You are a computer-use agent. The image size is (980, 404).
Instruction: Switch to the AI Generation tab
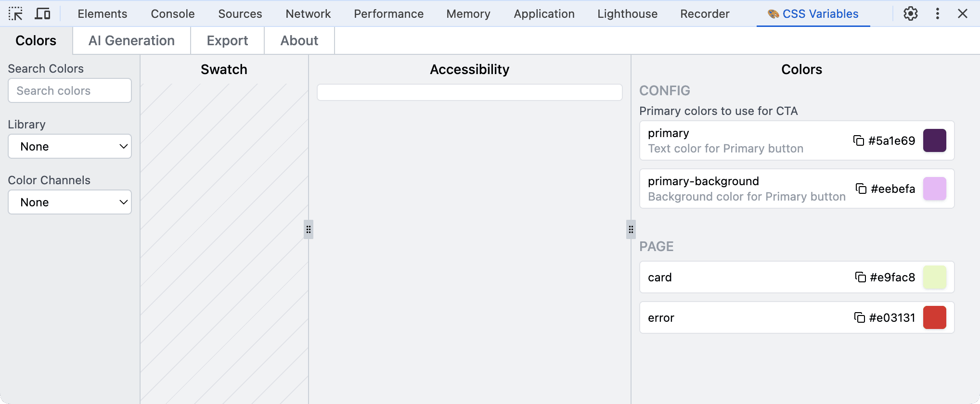click(131, 41)
